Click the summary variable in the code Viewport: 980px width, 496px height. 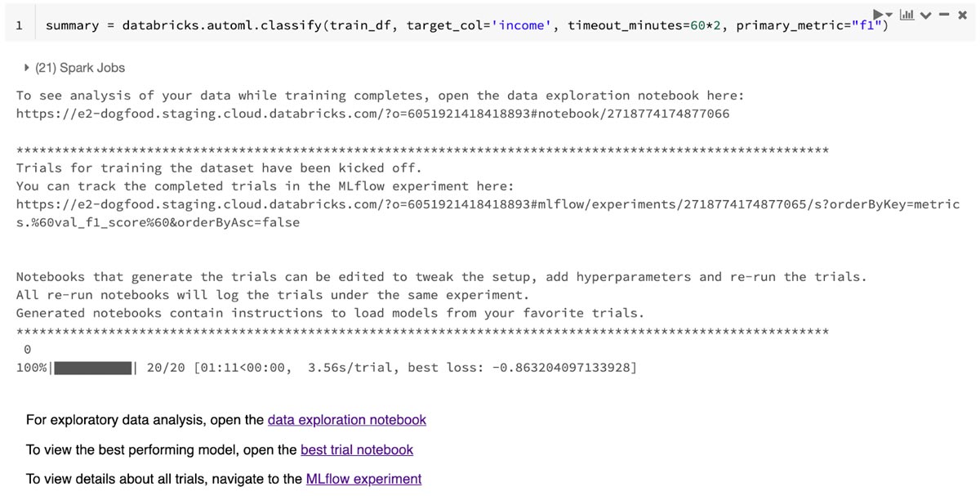tap(72, 25)
